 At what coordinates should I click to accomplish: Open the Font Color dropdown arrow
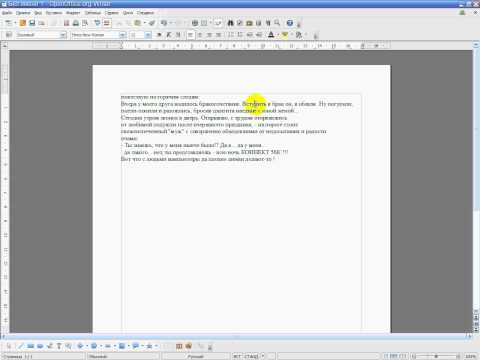click(278, 35)
